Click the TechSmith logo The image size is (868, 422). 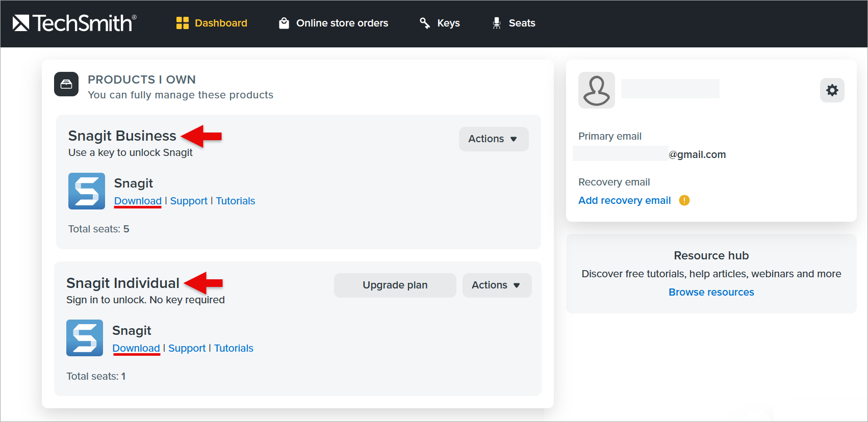(x=74, y=23)
